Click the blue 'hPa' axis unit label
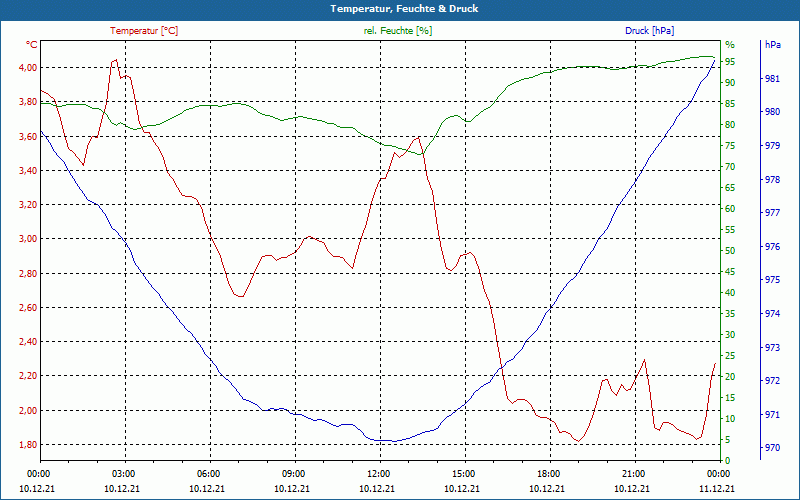 772,44
